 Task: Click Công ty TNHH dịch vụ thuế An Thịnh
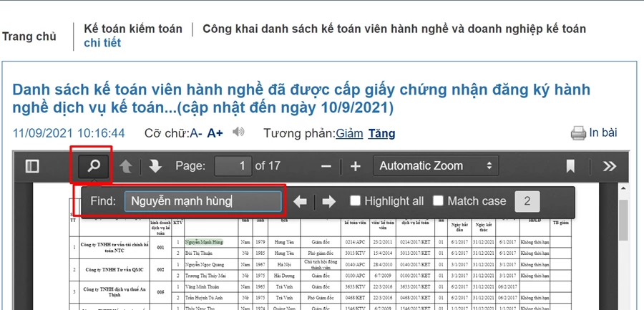tap(114, 292)
